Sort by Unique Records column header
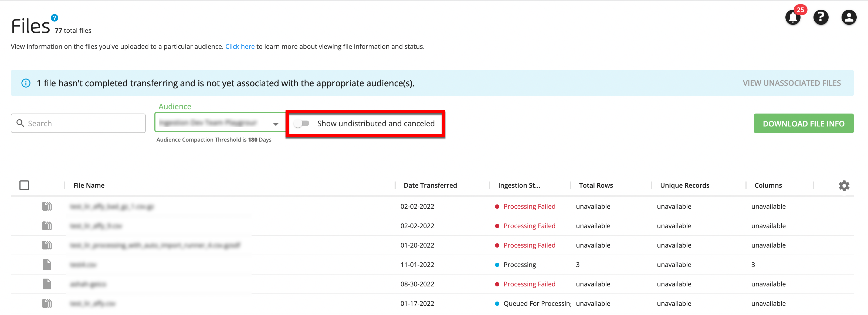Image resolution: width=868 pixels, height=315 pixels. 684,186
